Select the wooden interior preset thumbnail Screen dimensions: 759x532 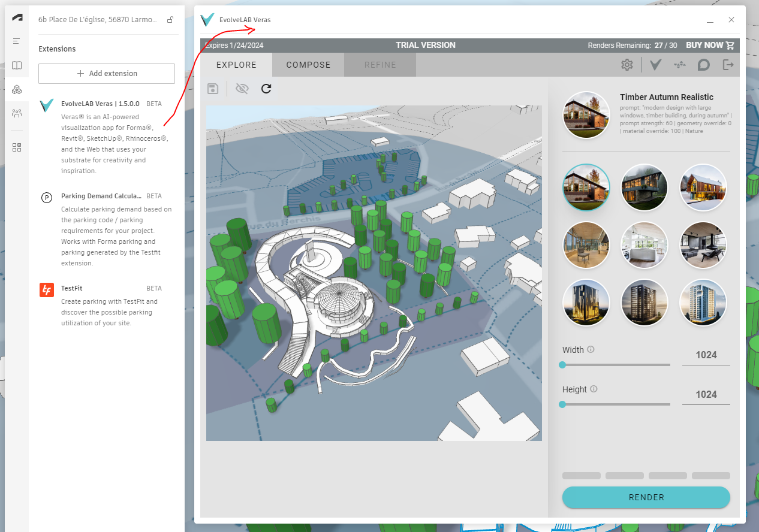point(586,245)
